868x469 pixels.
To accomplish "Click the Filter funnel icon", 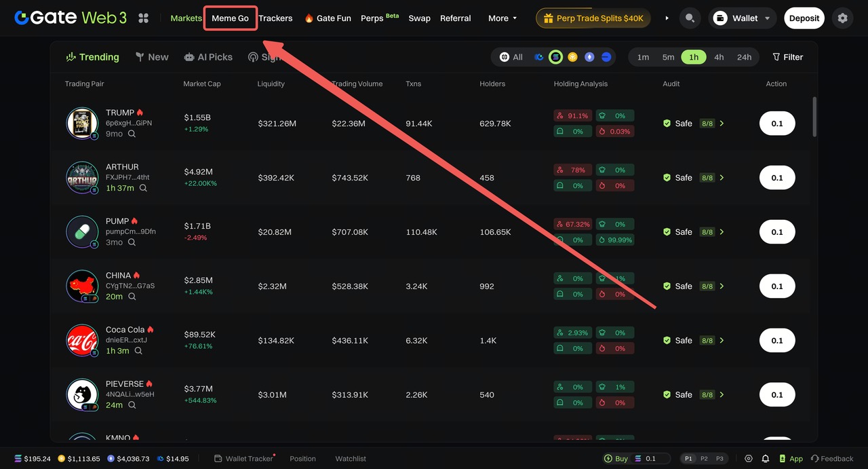I will [x=776, y=57].
